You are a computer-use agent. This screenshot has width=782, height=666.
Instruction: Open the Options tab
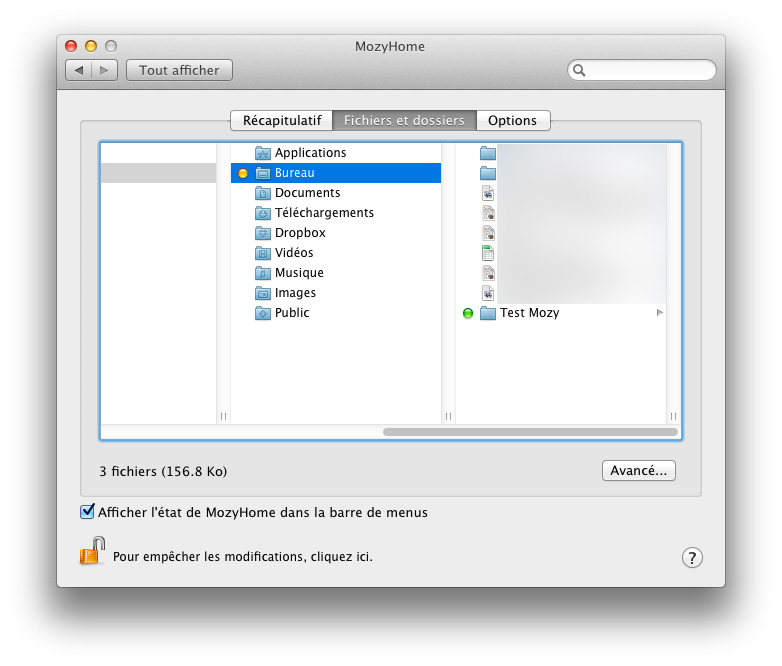tap(513, 121)
